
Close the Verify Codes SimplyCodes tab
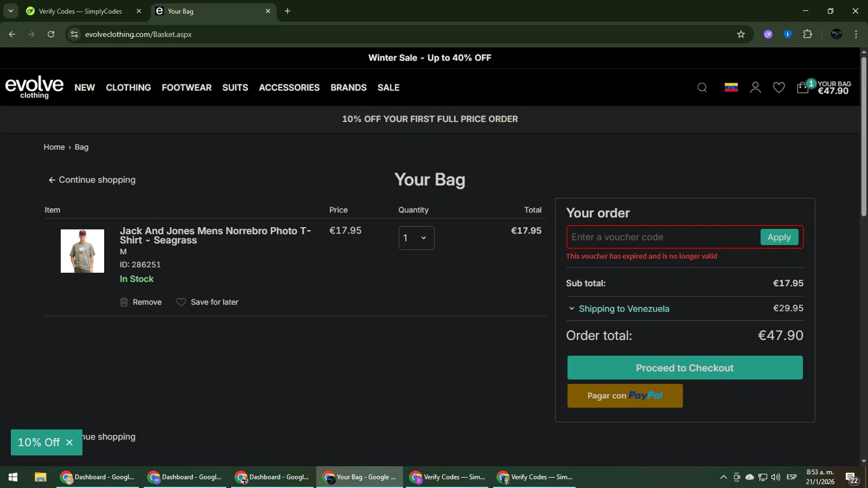[x=139, y=11]
